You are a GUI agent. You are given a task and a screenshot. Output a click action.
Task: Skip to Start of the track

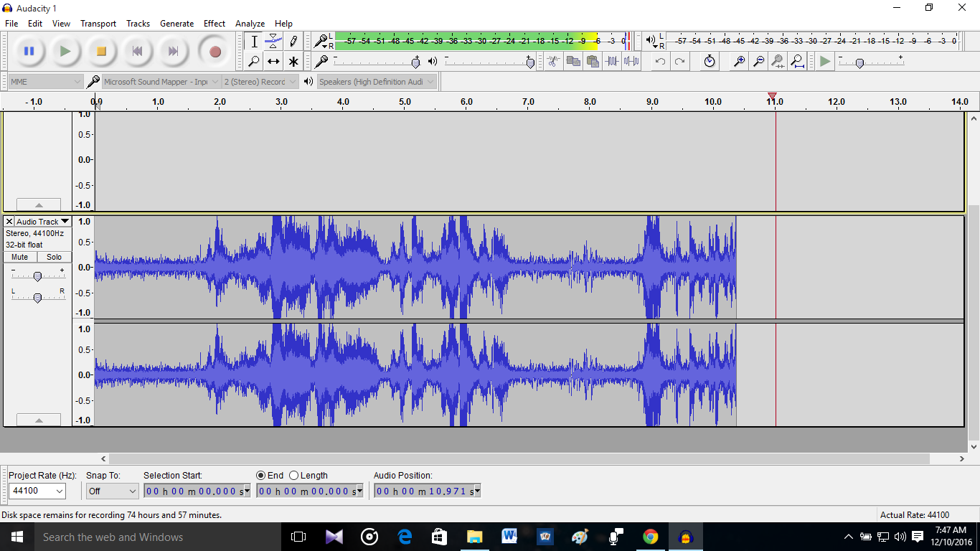(137, 51)
